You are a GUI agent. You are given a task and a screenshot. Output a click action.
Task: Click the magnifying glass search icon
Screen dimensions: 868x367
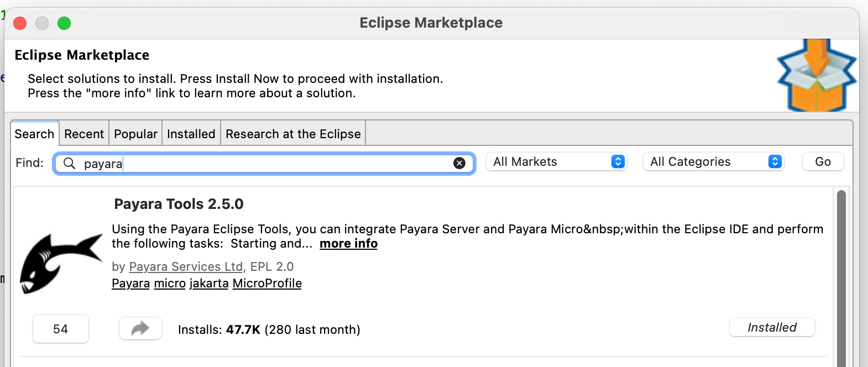click(69, 163)
